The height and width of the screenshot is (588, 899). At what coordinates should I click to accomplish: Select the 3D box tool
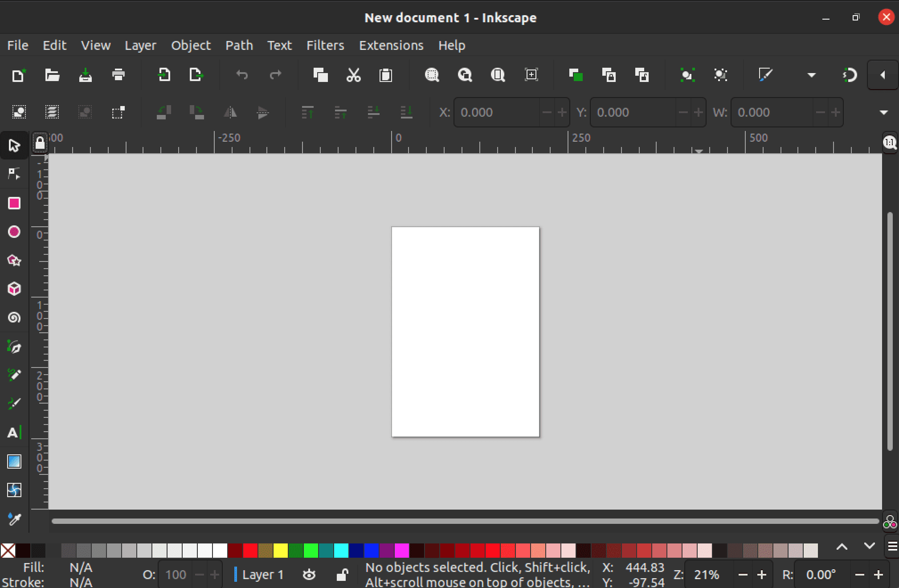click(14, 289)
